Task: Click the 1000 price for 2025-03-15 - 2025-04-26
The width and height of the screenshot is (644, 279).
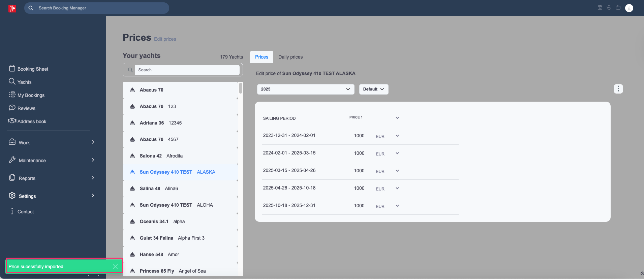Action: point(359,171)
